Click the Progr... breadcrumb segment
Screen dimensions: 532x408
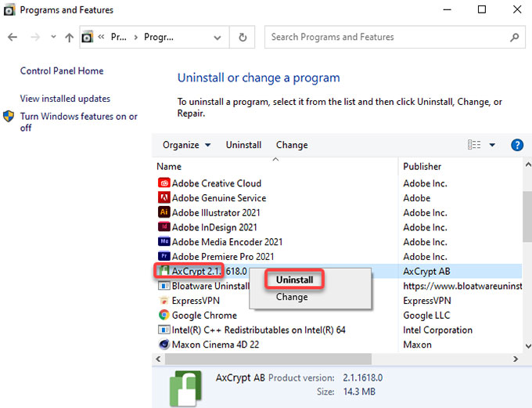coord(159,37)
